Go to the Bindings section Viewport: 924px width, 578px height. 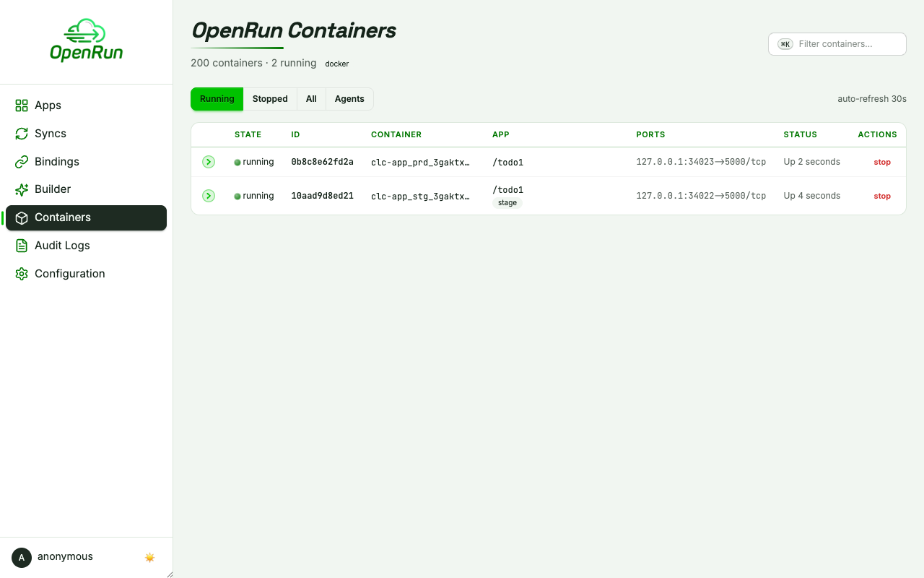[x=86, y=162]
